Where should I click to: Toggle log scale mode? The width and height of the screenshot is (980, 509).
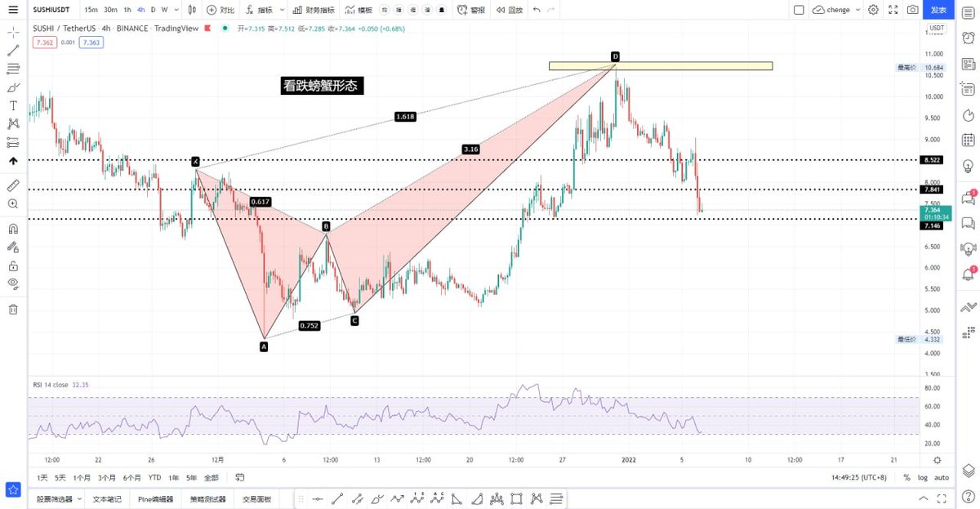[x=922, y=477]
